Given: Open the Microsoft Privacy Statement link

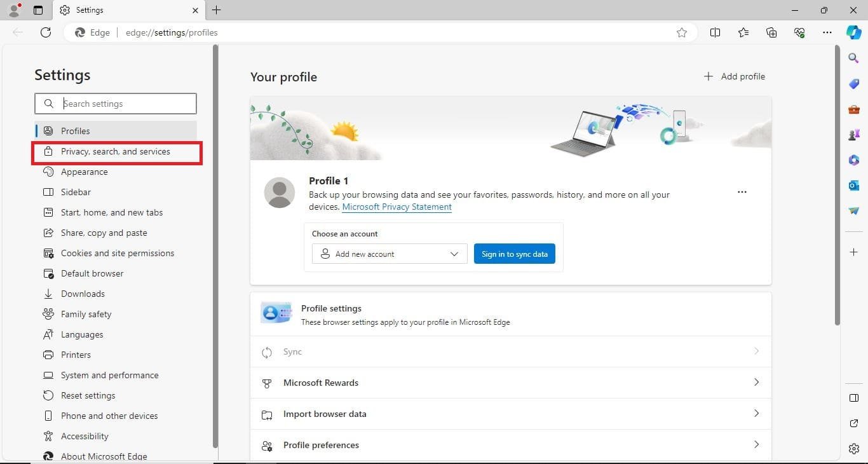Looking at the screenshot, I should pos(397,207).
